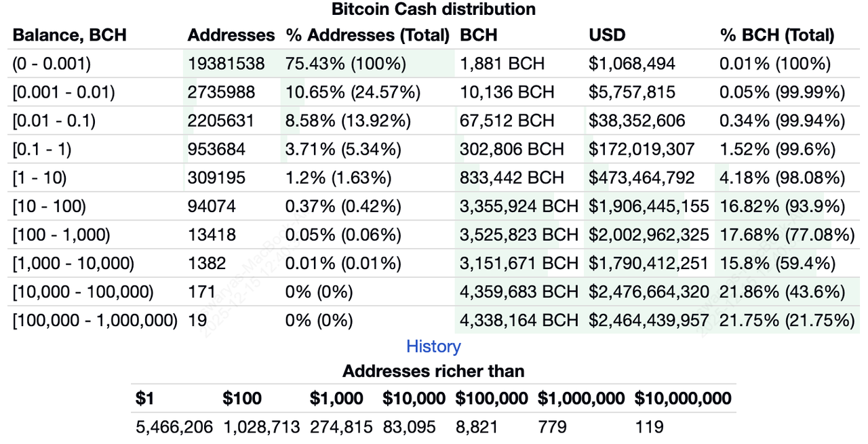This screenshot has width=868, height=444.
Task: Click the 5,466,206 addresses count
Action: click(174, 427)
